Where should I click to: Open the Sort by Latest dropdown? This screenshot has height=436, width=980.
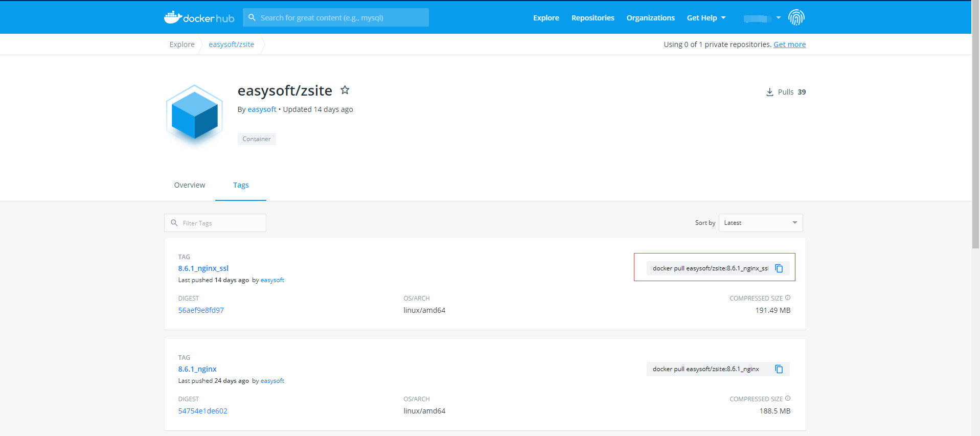[761, 223]
